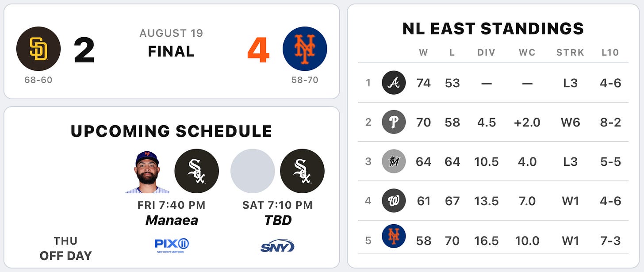Image resolution: width=644 pixels, height=272 pixels.
Task: Click the San Diego Padres logo
Action: point(38,49)
